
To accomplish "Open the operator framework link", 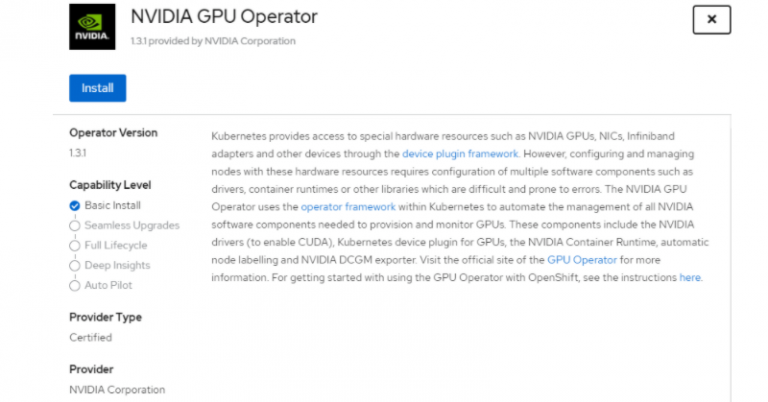I will click(348, 207).
